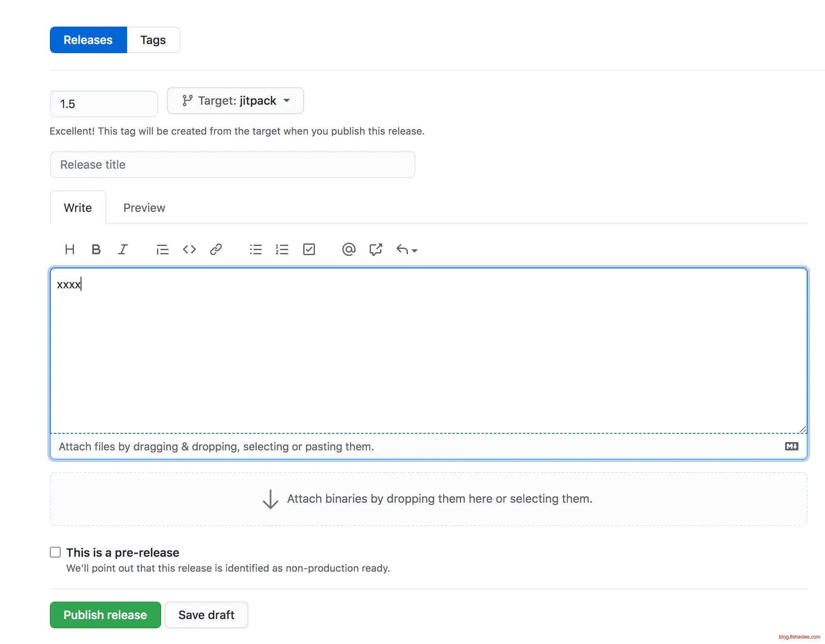The width and height of the screenshot is (825, 644).
Task: Open the Target: jitpack branch dropdown
Action: pyautogui.click(x=235, y=101)
